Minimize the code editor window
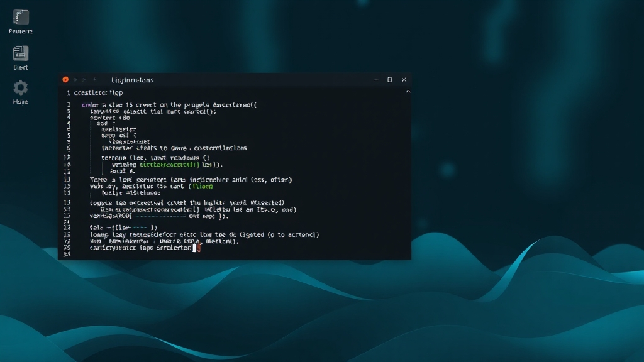Viewport: 644px width, 362px height. tap(376, 80)
